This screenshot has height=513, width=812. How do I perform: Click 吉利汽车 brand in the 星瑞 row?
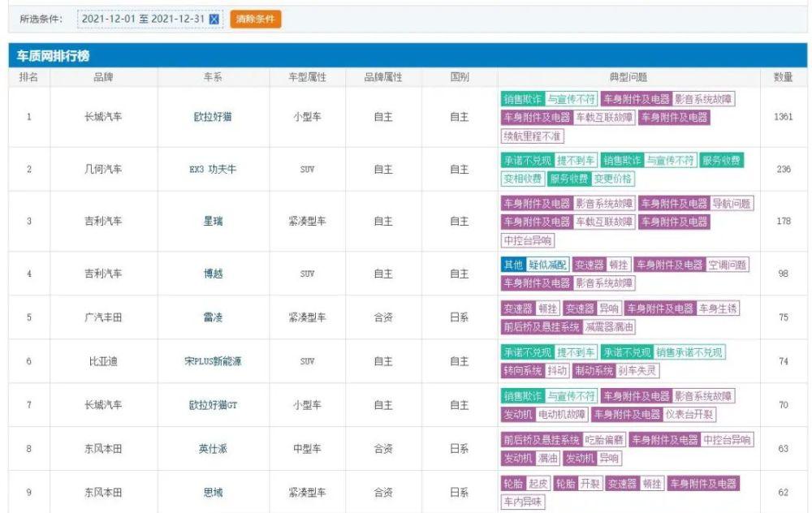click(103, 222)
